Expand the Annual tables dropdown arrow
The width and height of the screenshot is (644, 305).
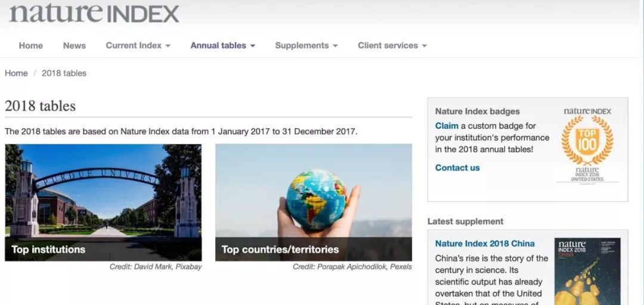point(253,46)
